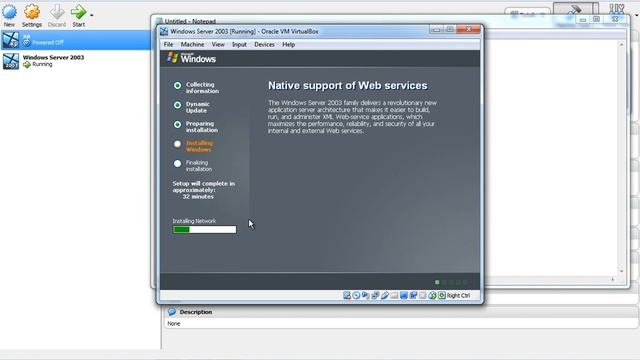Viewport: 640px width, 360px height.
Task: Expand the Start button dropdown arrow
Action: coord(91,15)
